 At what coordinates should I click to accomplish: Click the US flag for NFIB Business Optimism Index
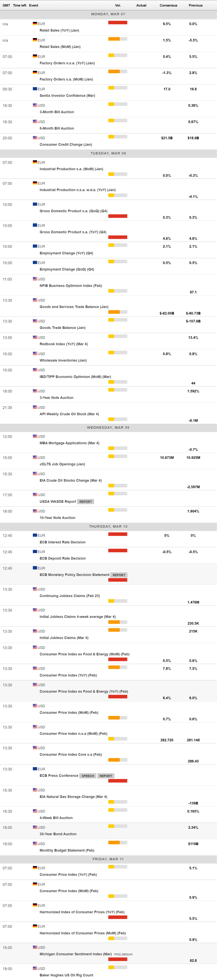[x=35, y=279]
